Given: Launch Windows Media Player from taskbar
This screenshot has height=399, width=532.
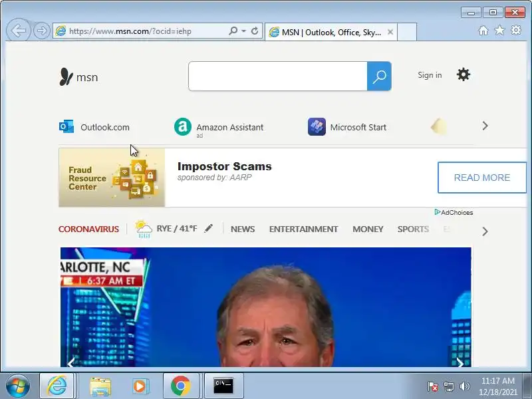Looking at the screenshot, I should 140,386.
